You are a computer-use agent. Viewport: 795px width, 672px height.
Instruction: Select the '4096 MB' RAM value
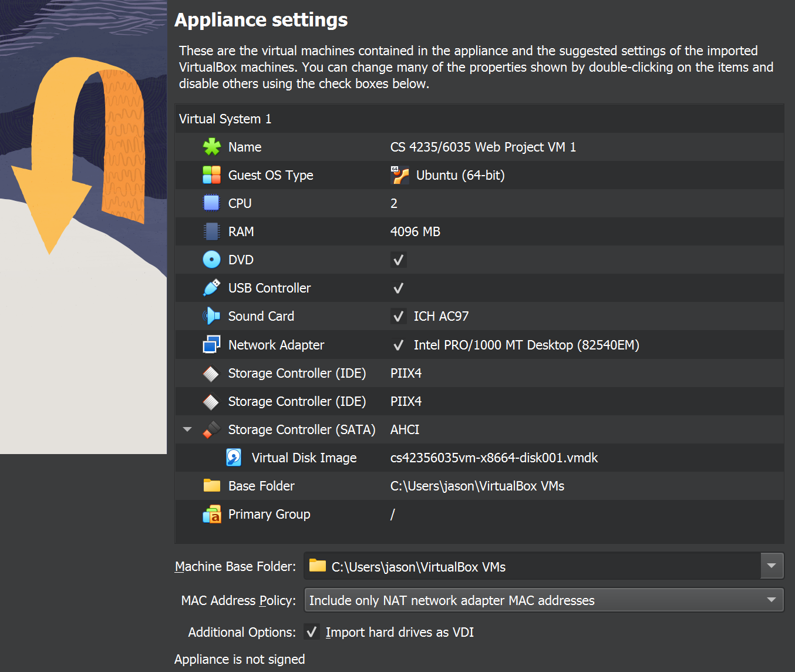click(x=415, y=231)
